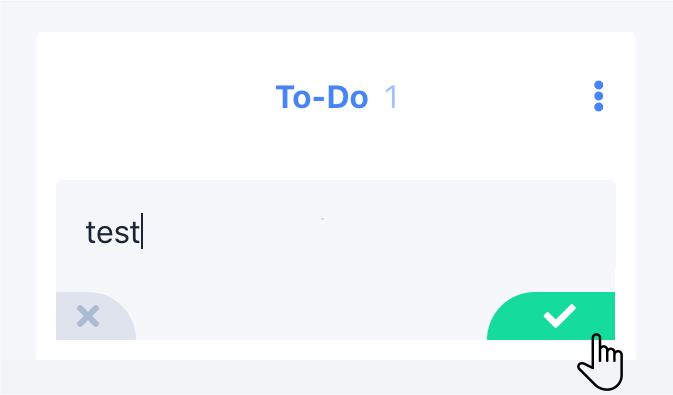
Task: Place cursor after the word "test"
Action: [141, 232]
